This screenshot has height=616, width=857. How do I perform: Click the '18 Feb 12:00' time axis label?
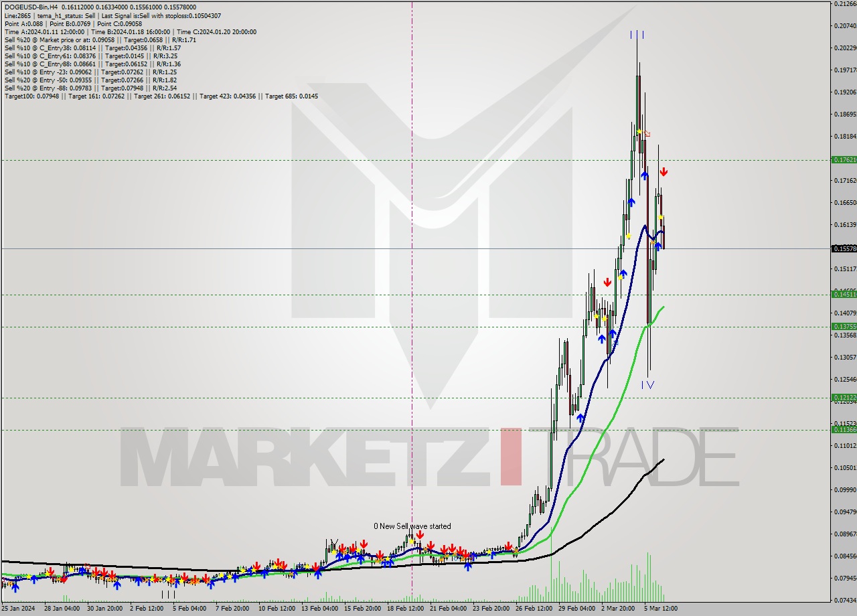[406, 608]
